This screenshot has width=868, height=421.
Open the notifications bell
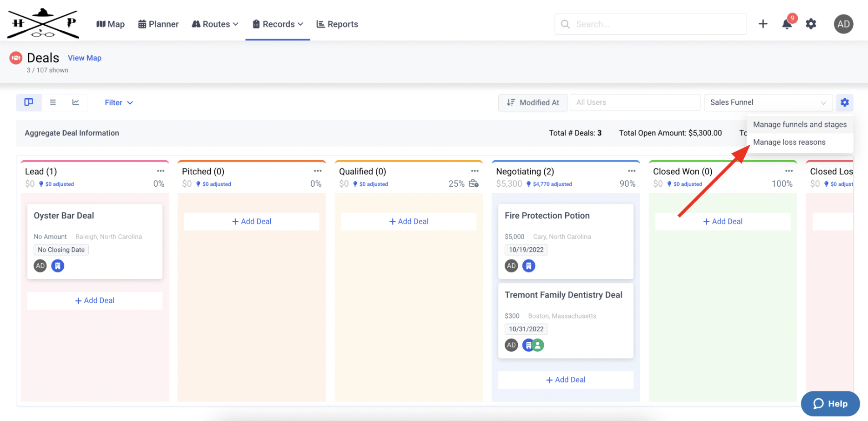787,24
